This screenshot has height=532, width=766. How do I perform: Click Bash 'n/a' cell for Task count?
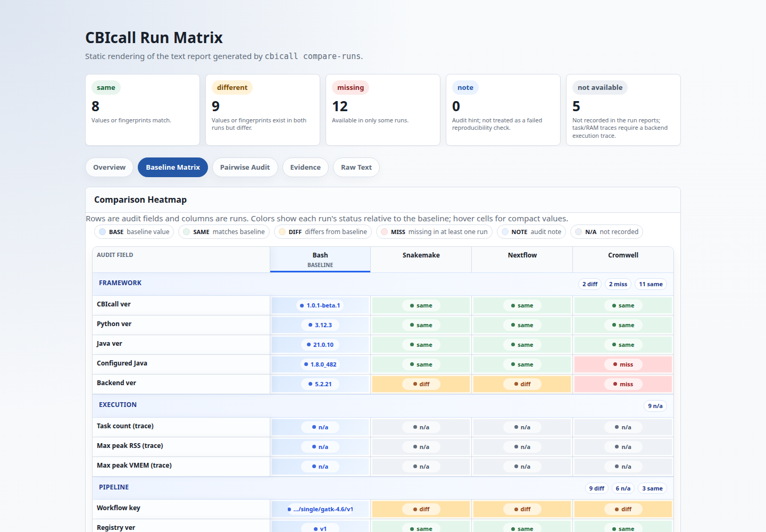coord(320,427)
